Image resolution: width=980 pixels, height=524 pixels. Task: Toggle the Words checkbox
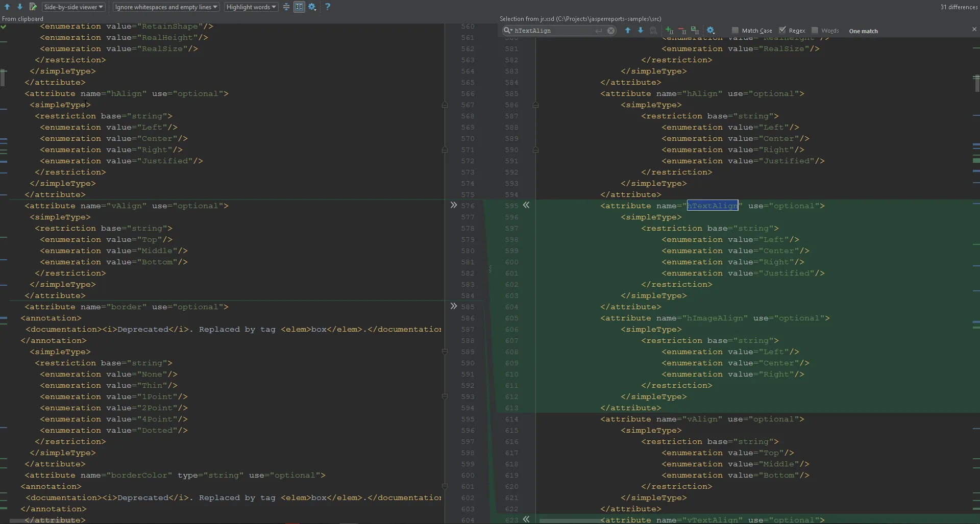[815, 31]
